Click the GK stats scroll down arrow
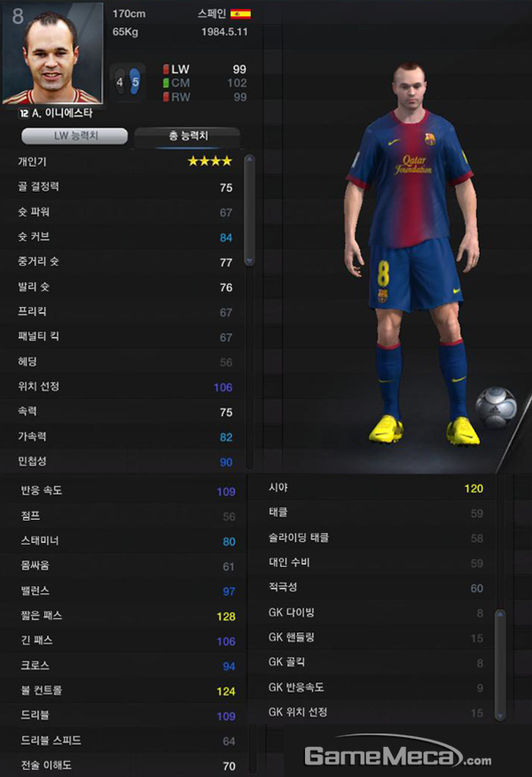The width and height of the screenshot is (532, 777). coord(500,716)
